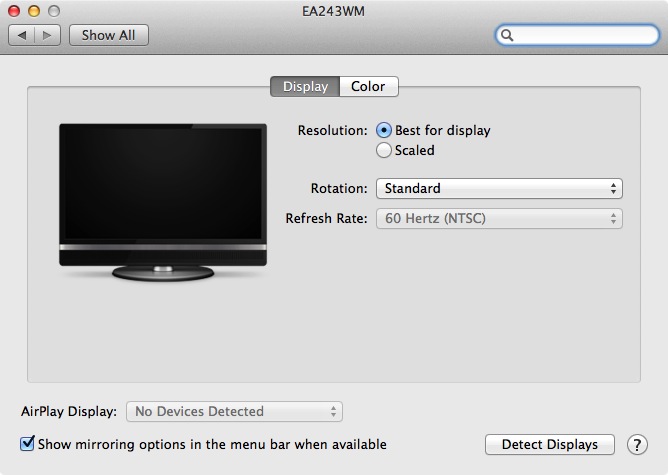
Task: Click the 'Rotation:' label
Action: (x=339, y=188)
